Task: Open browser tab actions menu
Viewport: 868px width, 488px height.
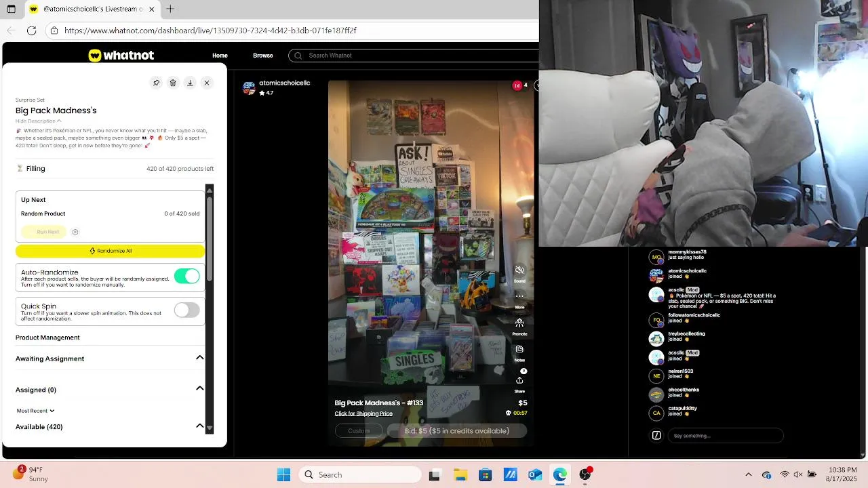Action: point(11,9)
